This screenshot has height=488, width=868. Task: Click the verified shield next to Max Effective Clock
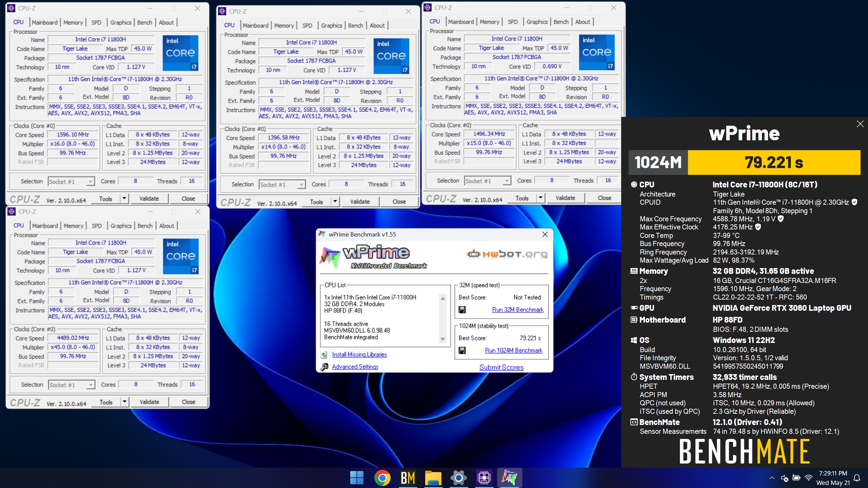[758, 227]
